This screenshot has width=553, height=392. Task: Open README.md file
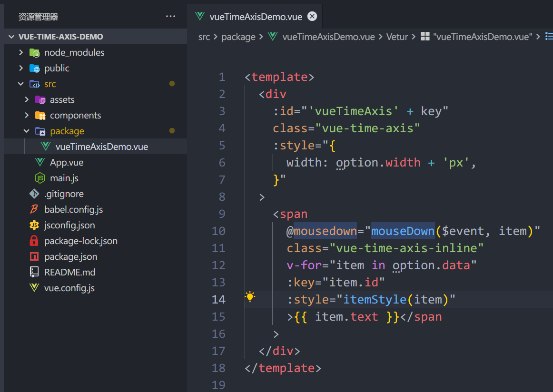click(x=96, y=272)
